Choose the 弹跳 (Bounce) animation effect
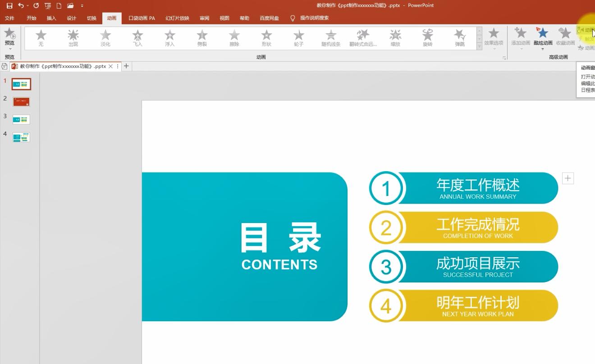This screenshot has width=595, height=364. pyautogui.click(x=459, y=37)
